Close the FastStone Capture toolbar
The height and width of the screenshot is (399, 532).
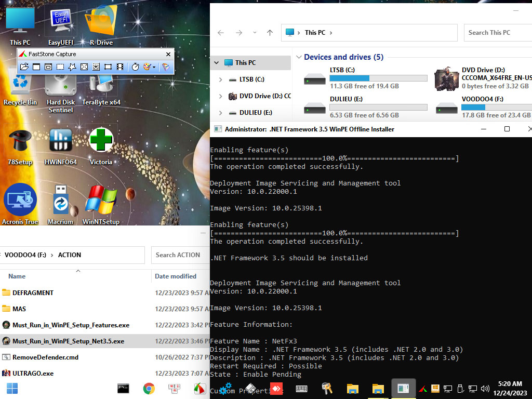pos(168,54)
